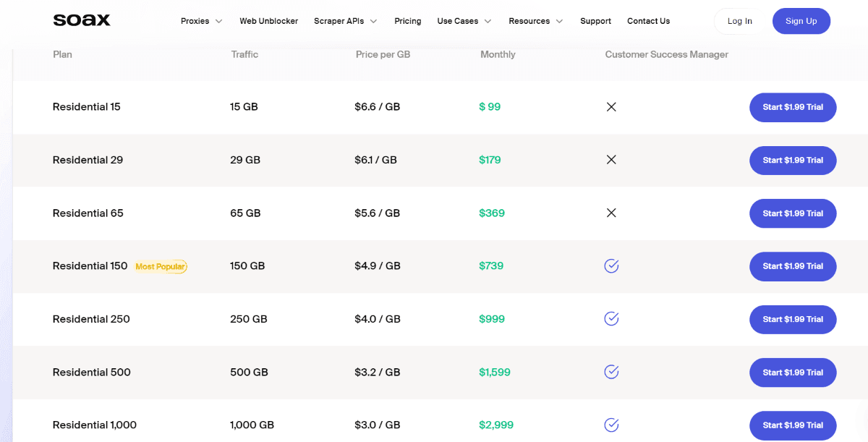The image size is (868, 442).
Task: Click the Residential 250 plan name
Action: pyautogui.click(x=91, y=319)
